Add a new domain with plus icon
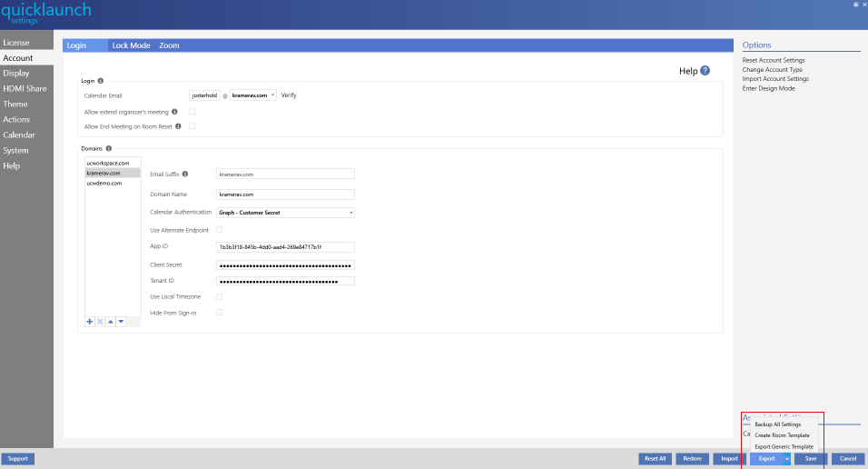Viewport: 868px width, 469px height. (90, 322)
